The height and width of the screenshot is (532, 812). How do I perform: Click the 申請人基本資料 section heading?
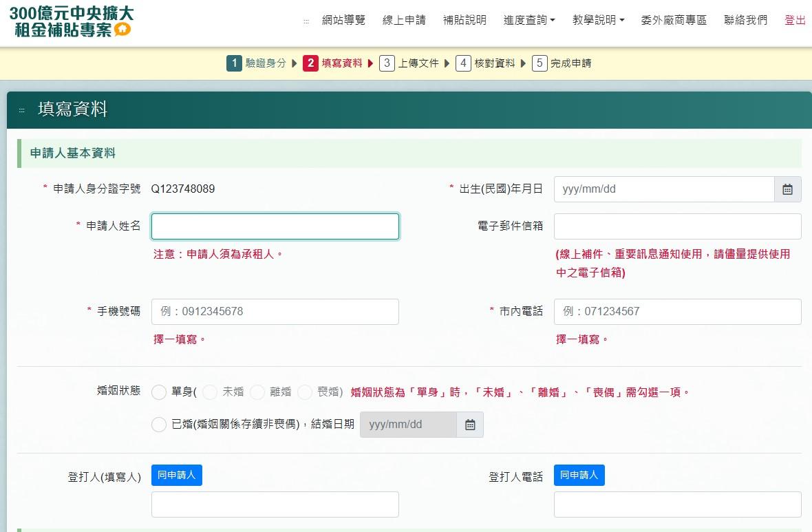pyautogui.click(x=72, y=153)
